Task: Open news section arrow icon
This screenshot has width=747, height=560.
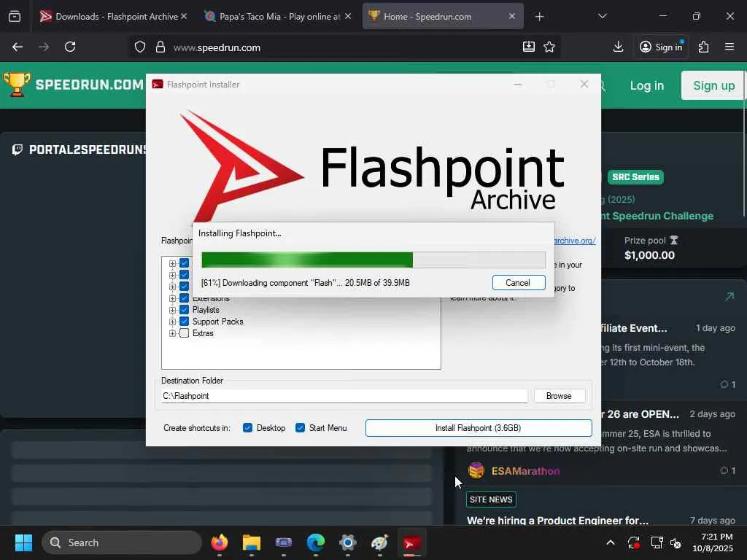Action: 729,297
